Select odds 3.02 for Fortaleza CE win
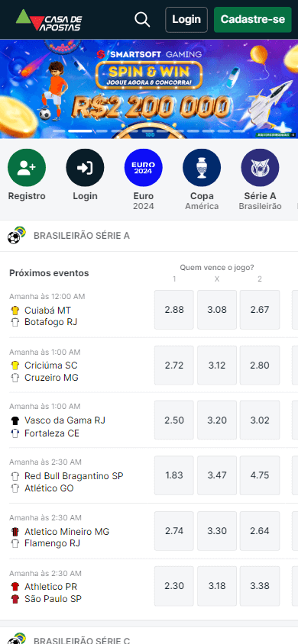298x644 pixels. [260, 420]
